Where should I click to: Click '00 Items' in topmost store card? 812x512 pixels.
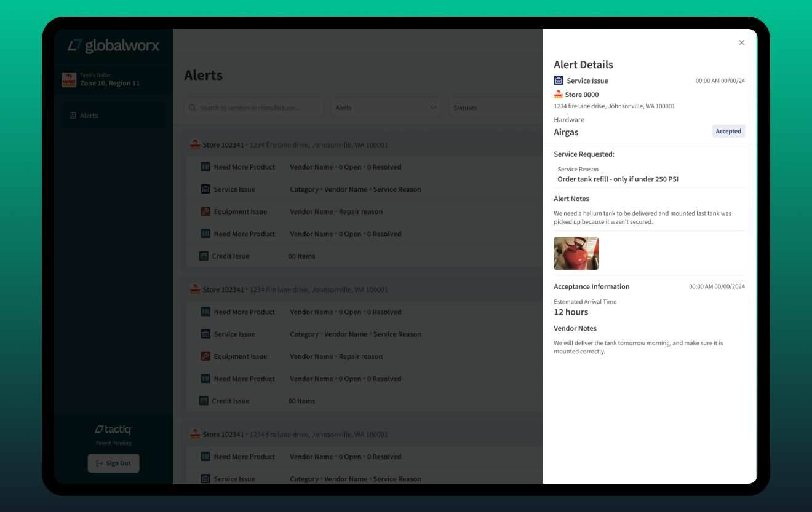pos(301,256)
